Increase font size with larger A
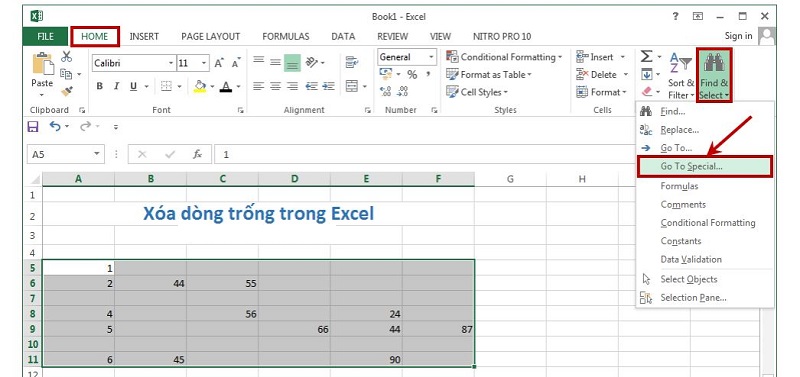Viewport: 800px width, 377px height. pos(219,63)
